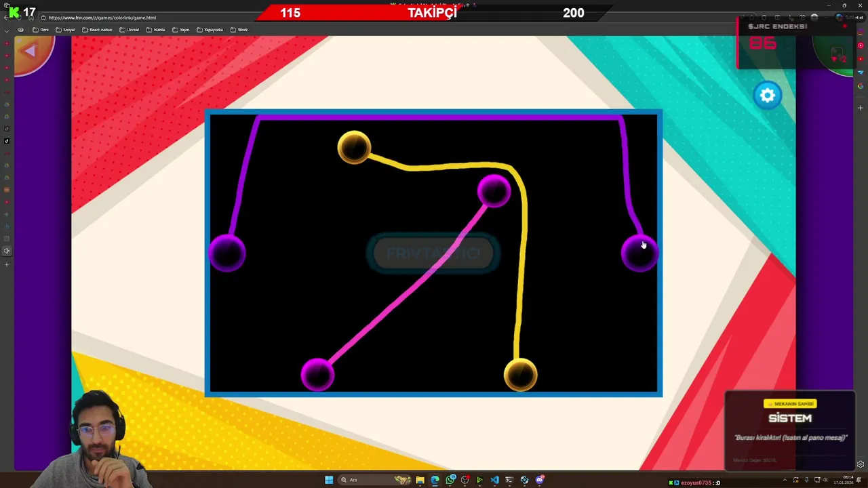868x488 pixels.
Task: Open the Yayın bookmark folder
Action: coord(180,30)
